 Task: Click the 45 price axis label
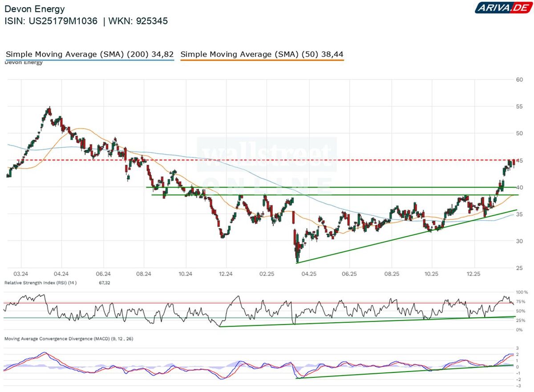pos(519,160)
